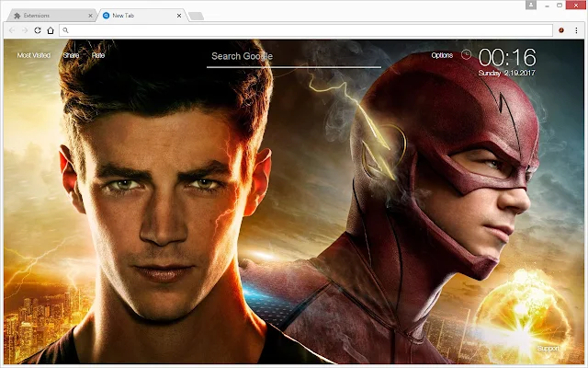Click the user profile icon in title bar

531,5
